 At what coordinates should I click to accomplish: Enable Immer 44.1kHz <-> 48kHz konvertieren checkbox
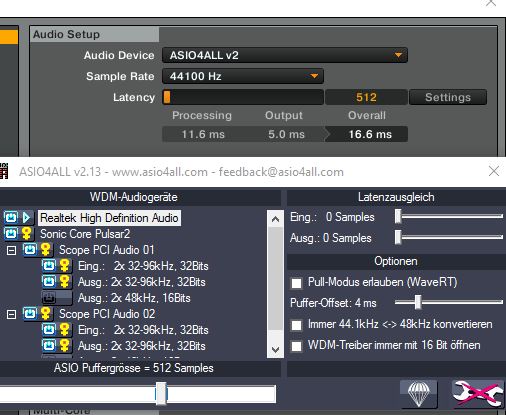[296, 325]
